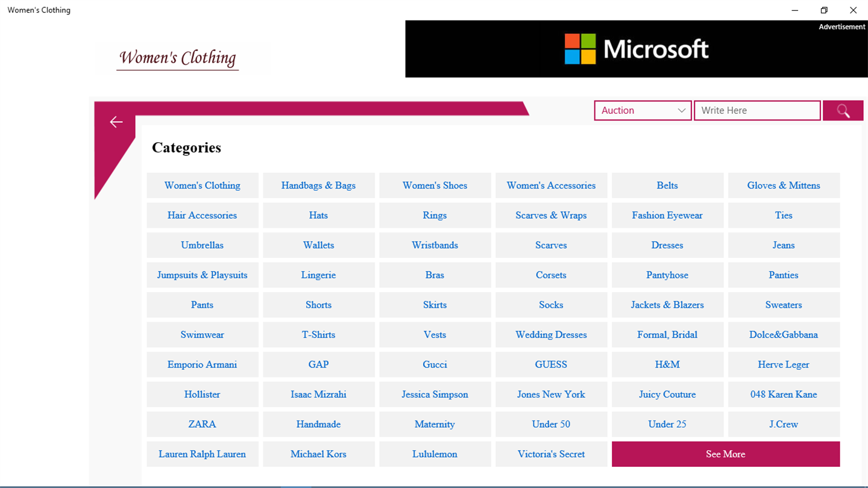This screenshot has width=868, height=488.
Task: Select Women's Shoes category
Action: 435,186
